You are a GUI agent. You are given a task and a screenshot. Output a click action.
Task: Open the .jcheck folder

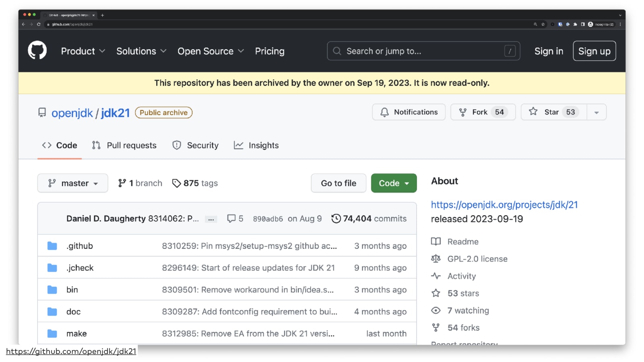(80, 268)
